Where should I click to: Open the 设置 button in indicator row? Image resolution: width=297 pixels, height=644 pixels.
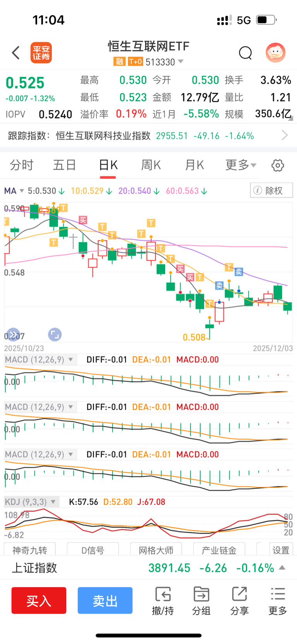click(x=281, y=549)
